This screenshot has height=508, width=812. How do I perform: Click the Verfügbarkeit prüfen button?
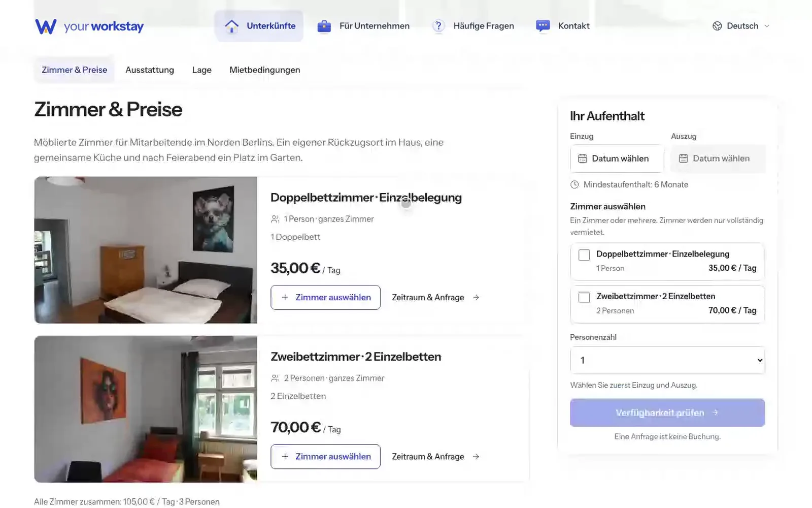click(x=667, y=412)
